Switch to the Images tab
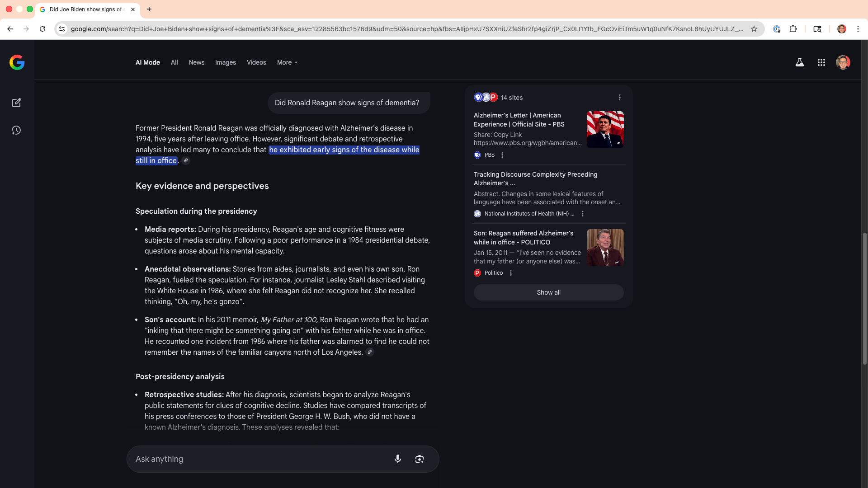Viewport: 868px width, 488px height. (x=225, y=63)
